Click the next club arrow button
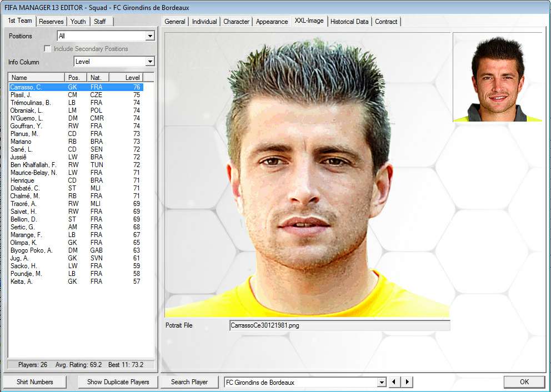 [x=407, y=382]
